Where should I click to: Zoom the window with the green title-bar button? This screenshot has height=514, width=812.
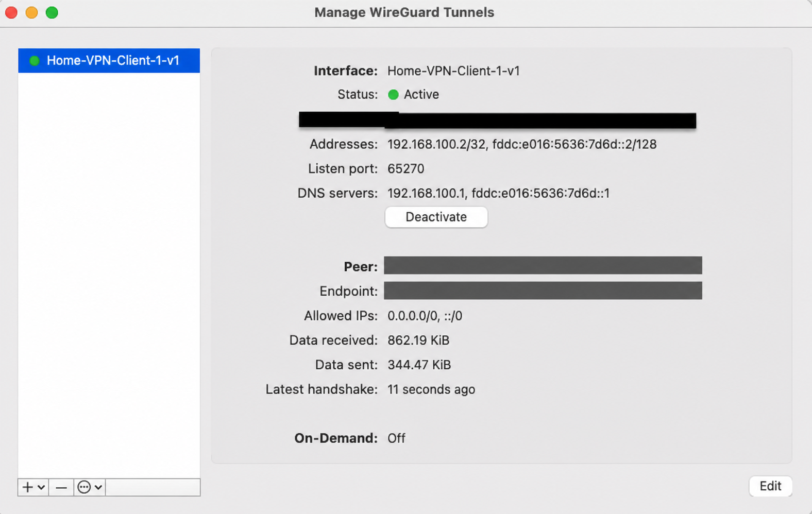[52, 12]
